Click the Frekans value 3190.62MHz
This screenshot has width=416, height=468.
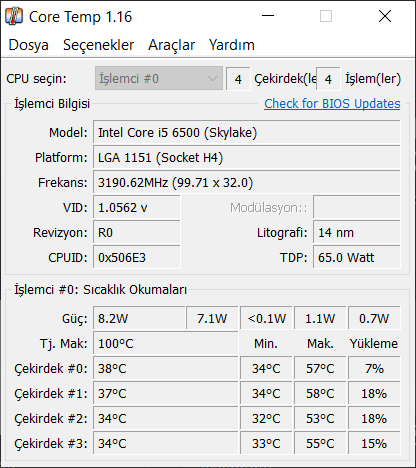tap(247, 183)
